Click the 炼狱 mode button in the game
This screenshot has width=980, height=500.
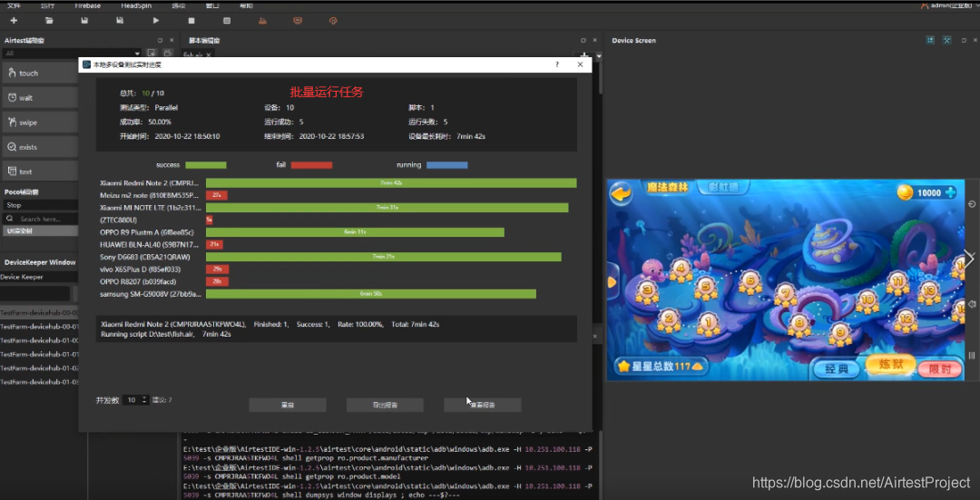point(890,365)
